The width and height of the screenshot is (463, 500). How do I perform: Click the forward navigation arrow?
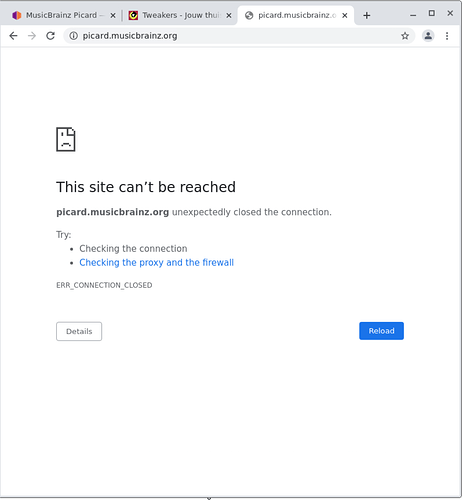click(32, 36)
